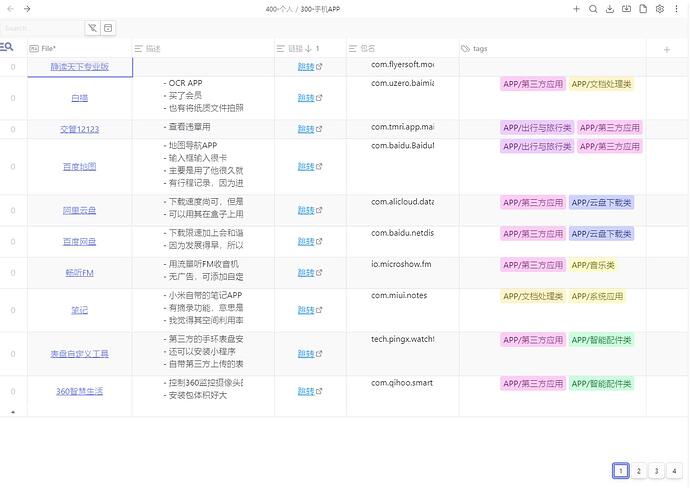Add a new column with plus header

pos(667,48)
